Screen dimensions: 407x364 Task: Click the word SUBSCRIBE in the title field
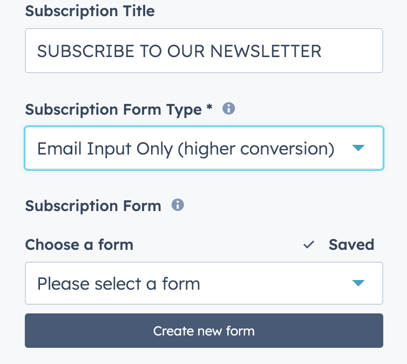pyautogui.click(x=86, y=51)
